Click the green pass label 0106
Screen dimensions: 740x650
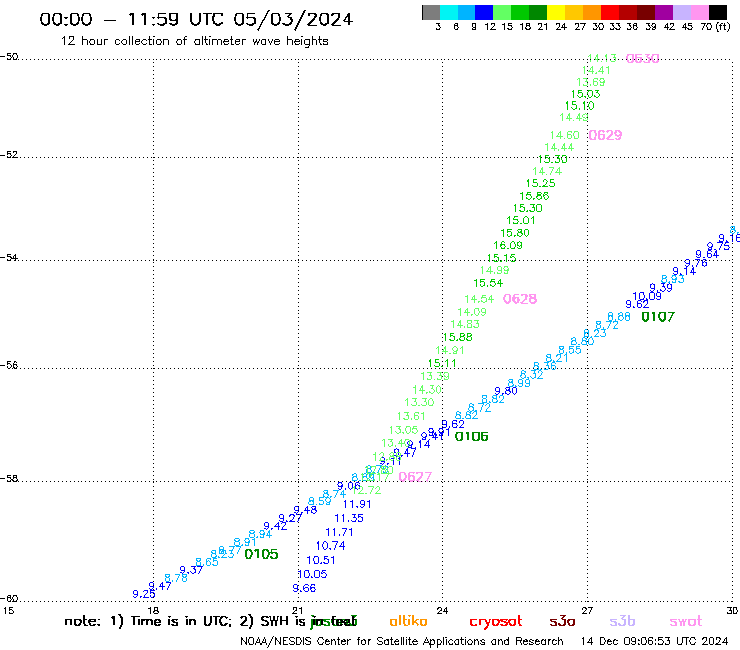click(471, 437)
